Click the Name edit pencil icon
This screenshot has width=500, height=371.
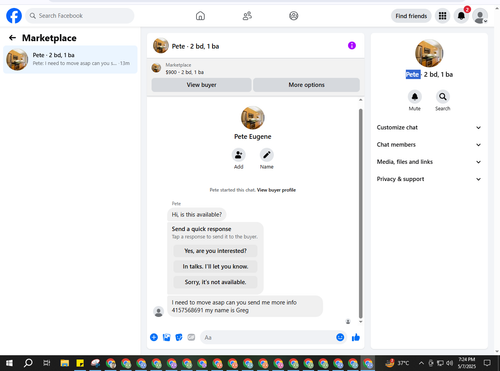point(267,155)
